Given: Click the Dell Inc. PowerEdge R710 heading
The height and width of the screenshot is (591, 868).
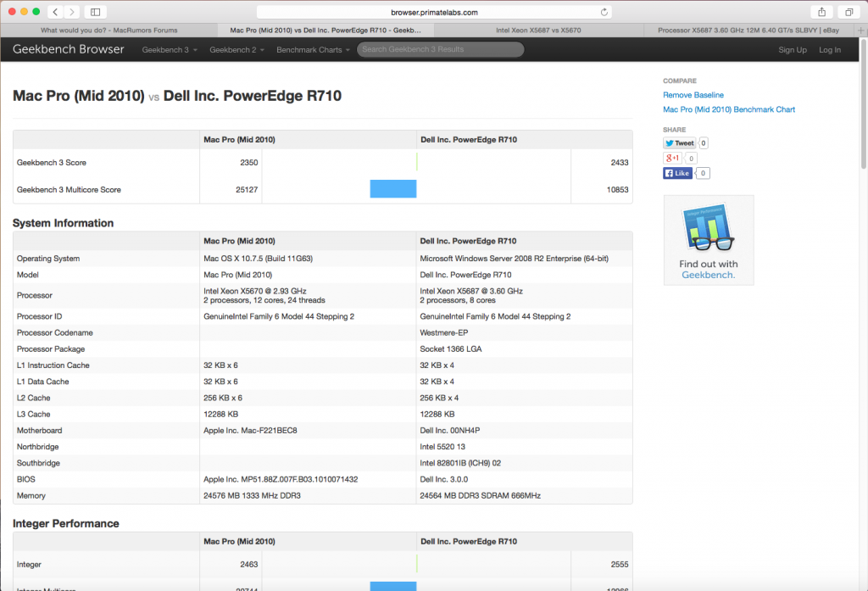Looking at the screenshot, I should (x=253, y=96).
